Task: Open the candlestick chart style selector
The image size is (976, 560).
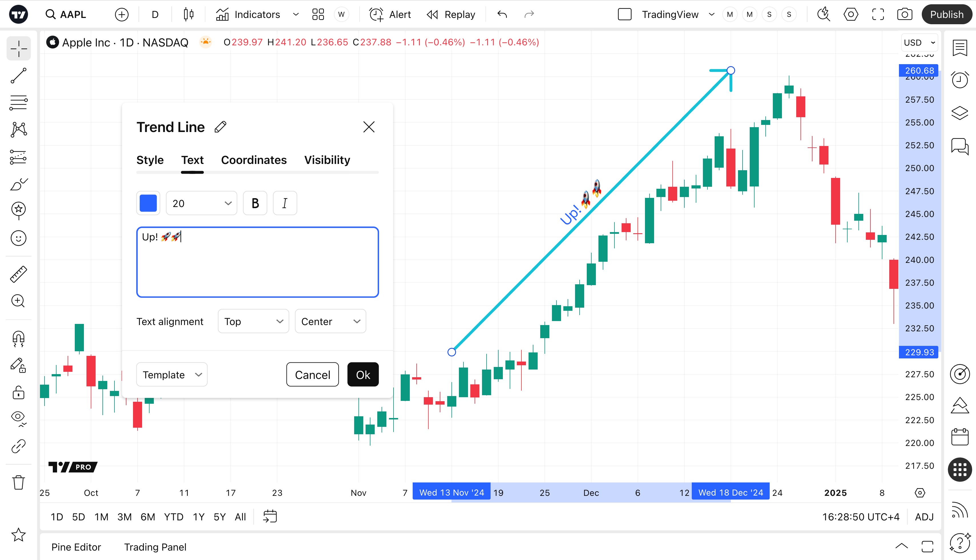Action: tap(189, 15)
